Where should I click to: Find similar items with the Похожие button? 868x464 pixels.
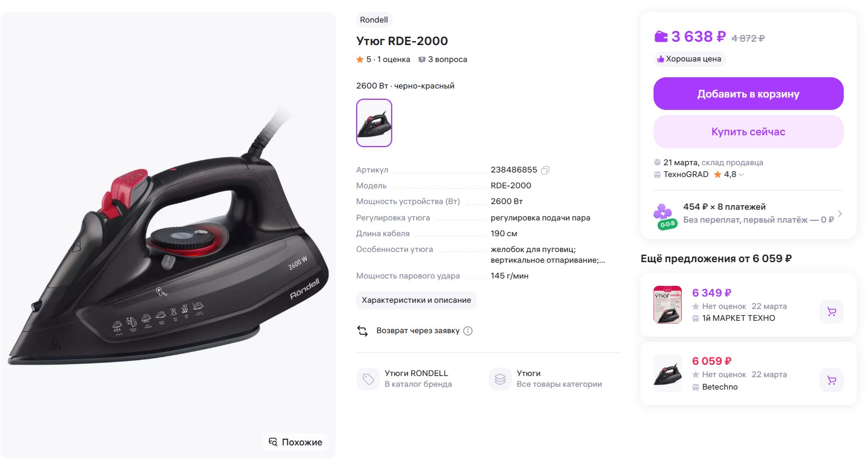click(296, 442)
